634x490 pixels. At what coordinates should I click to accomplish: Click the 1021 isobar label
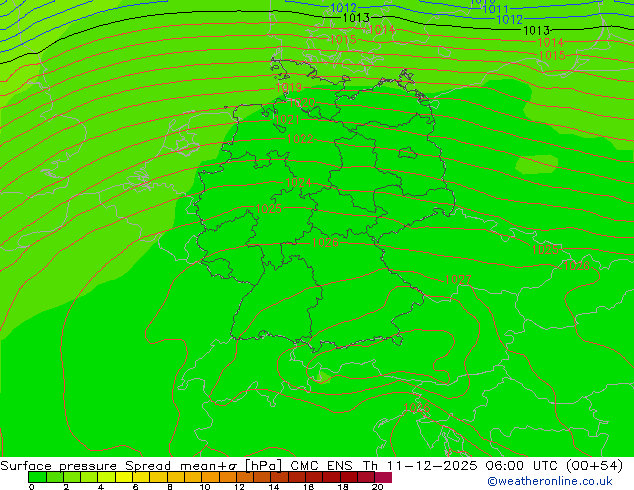pos(287,120)
